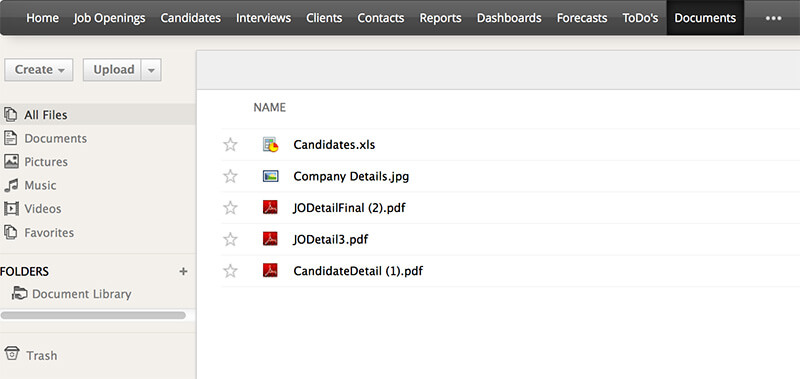Click the sidebar horizontal scrollbar
800x379 pixels.
coord(93,315)
